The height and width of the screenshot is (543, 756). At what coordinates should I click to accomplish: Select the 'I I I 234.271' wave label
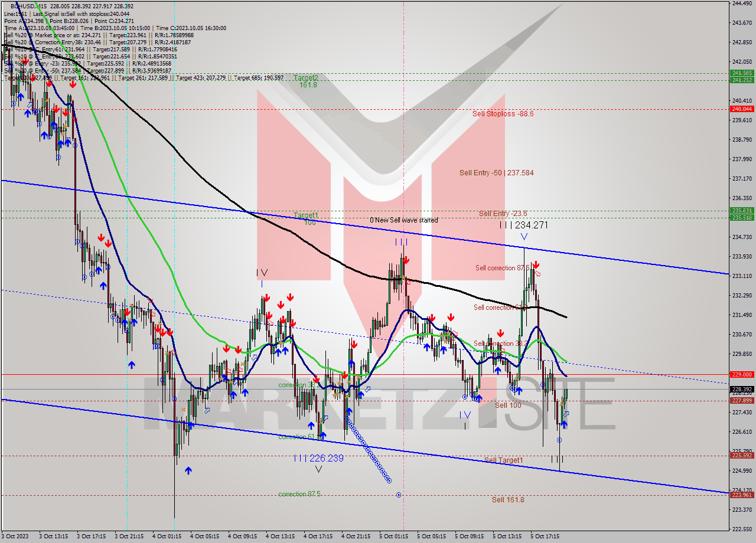(x=523, y=225)
